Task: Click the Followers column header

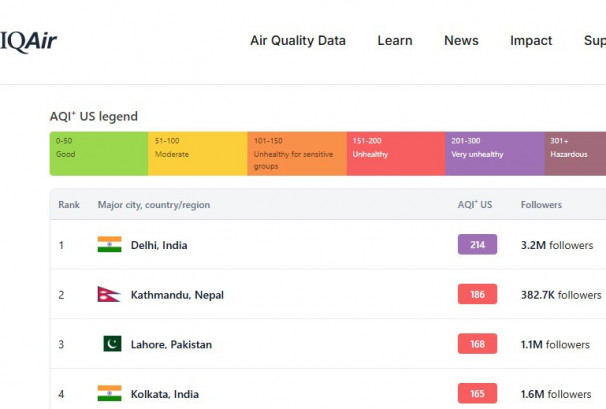Action: [x=541, y=205]
